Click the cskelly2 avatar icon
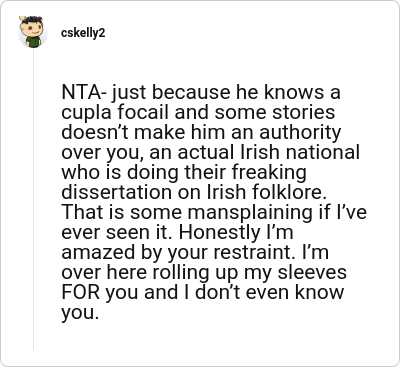Viewport: 400px width, 367px height. (x=33, y=32)
